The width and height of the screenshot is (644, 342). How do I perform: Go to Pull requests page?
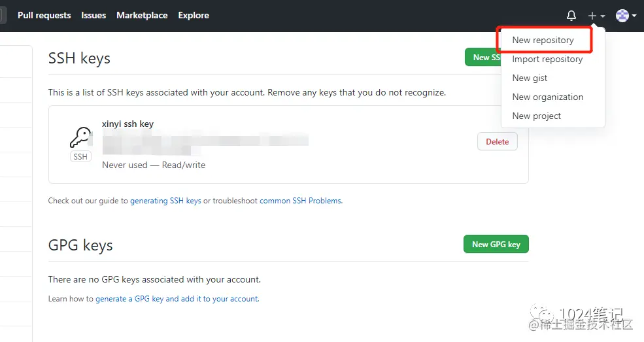[44, 15]
